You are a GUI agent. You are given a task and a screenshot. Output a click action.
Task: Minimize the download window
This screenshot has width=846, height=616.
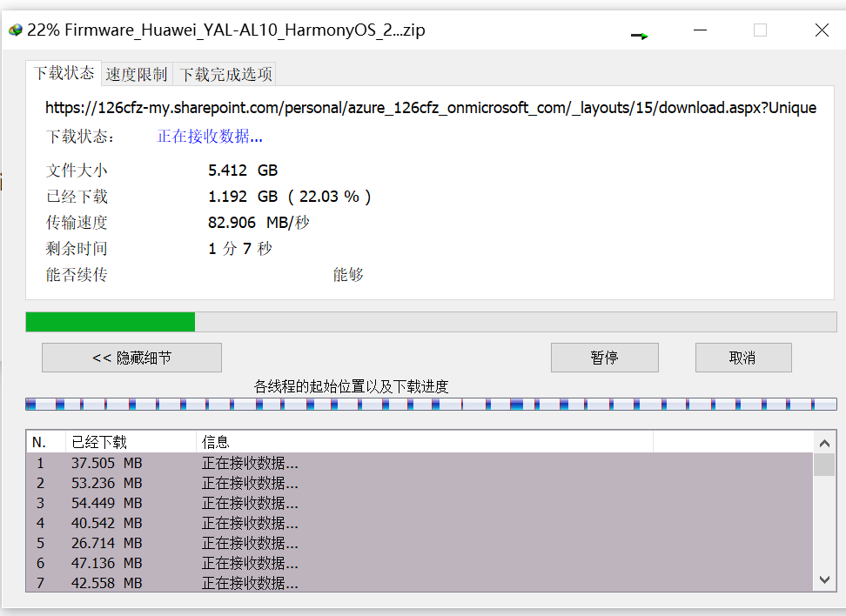coord(700,30)
